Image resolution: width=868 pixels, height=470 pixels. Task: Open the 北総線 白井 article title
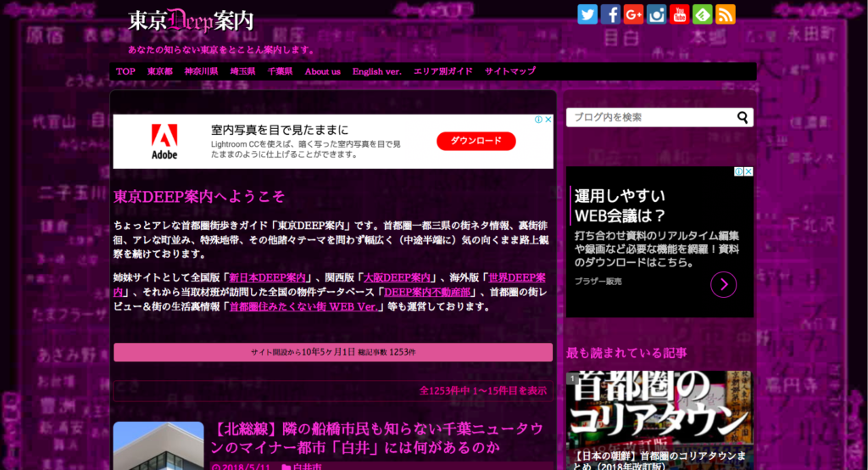[x=377, y=438]
